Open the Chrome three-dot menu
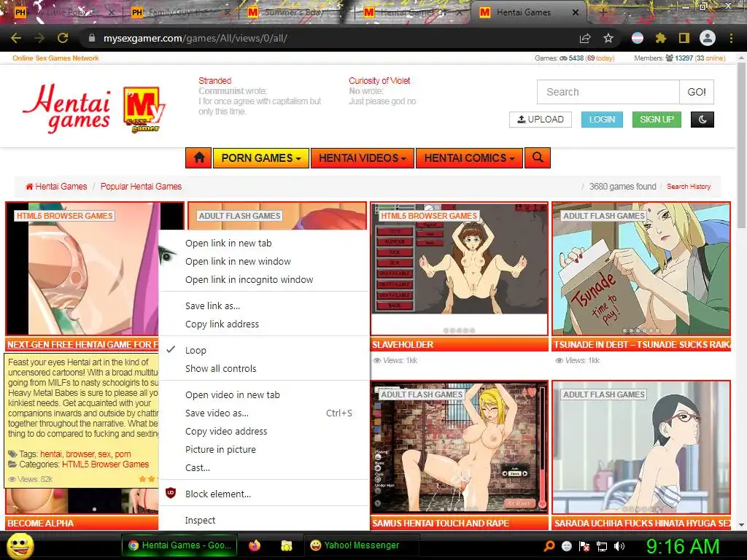The image size is (747, 560). [x=731, y=38]
